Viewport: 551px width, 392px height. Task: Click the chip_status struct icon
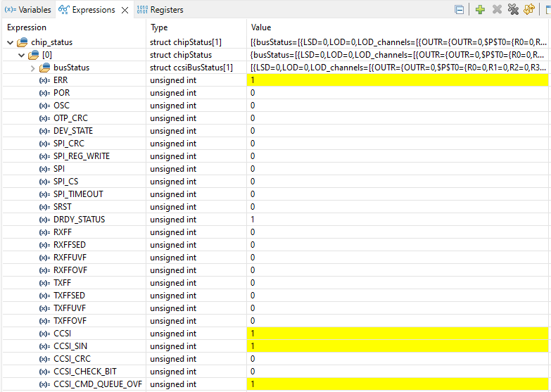pyautogui.click(x=23, y=42)
